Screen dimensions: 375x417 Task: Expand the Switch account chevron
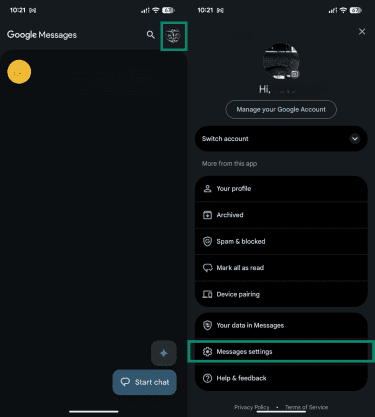tap(355, 139)
